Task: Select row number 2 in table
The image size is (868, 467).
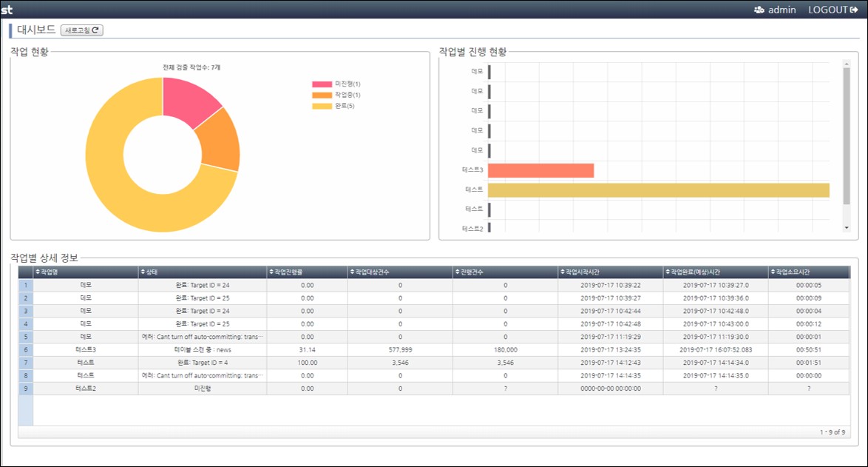Action: pyautogui.click(x=25, y=298)
